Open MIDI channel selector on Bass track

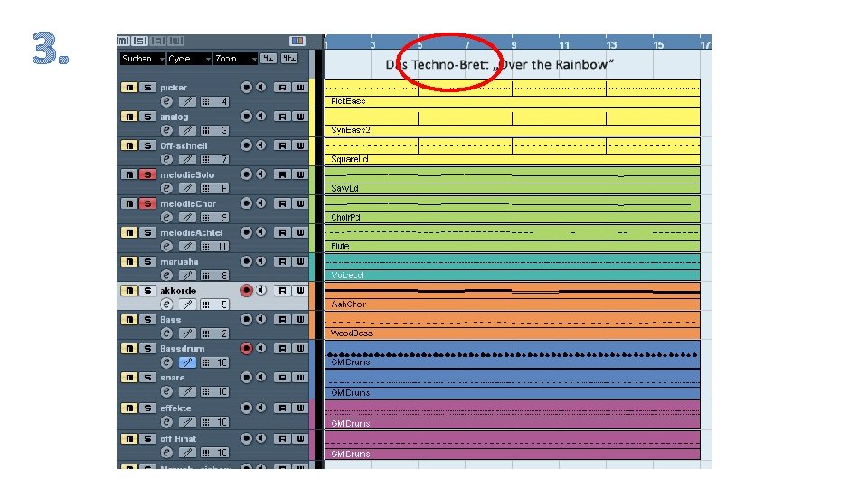click(x=214, y=333)
